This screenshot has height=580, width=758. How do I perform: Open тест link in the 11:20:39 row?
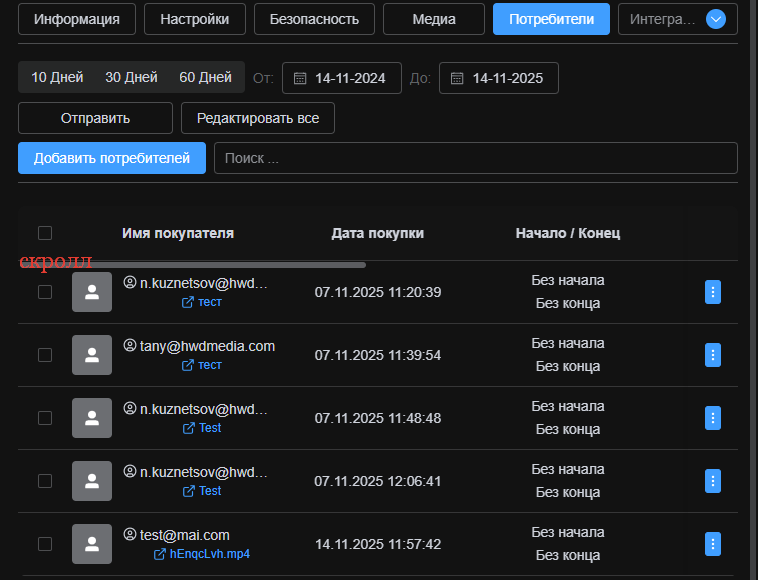210,302
